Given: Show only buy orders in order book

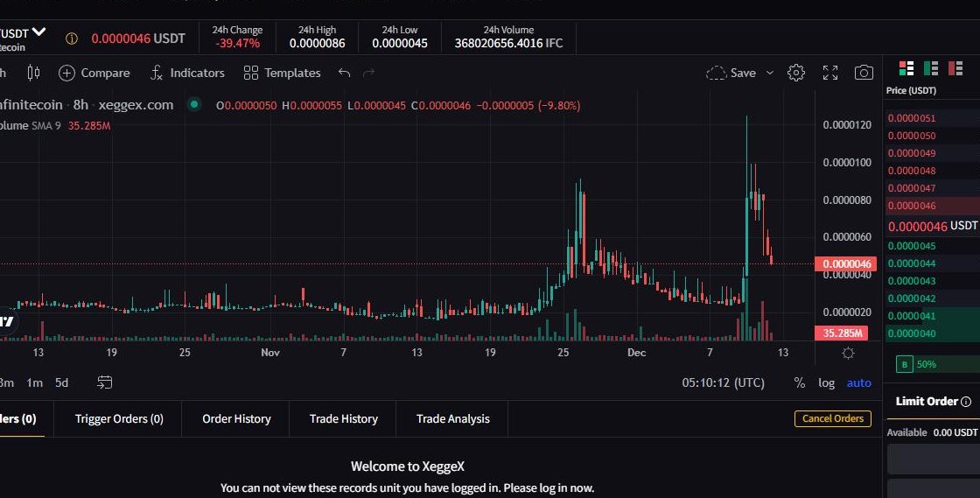Looking at the screenshot, I should 931,68.
